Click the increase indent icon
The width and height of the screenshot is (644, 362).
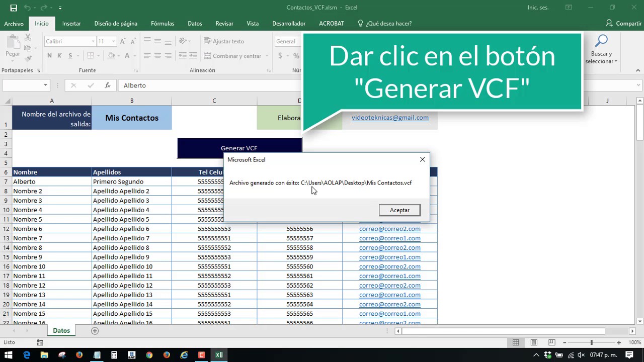(x=193, y=56)
